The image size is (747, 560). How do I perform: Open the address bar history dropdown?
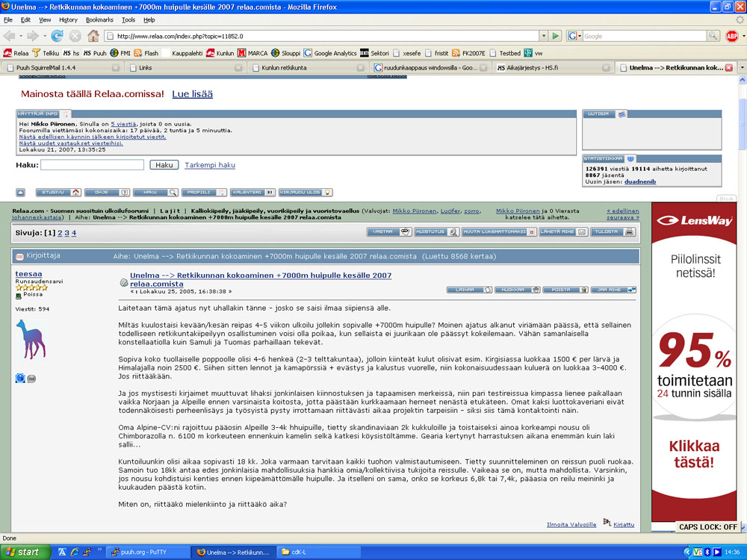pos(542,36)
